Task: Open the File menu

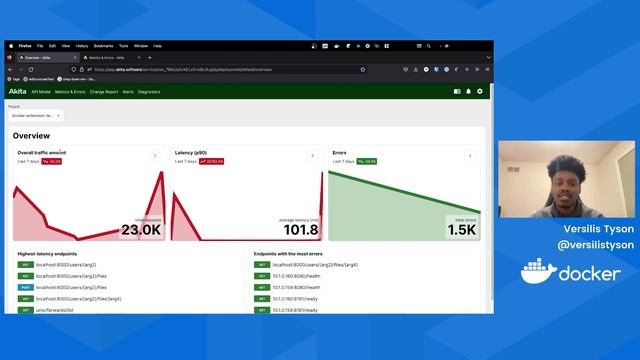Action: coord(40,46)
